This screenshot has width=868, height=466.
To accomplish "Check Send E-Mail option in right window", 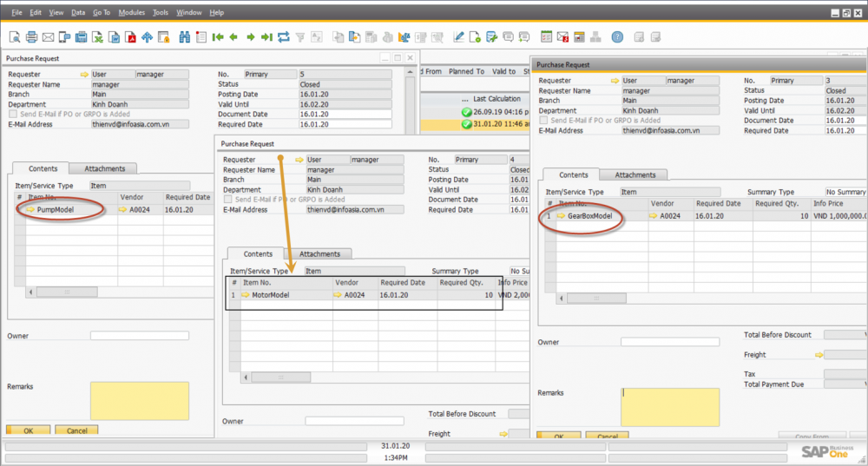I will tap(543, 120).
